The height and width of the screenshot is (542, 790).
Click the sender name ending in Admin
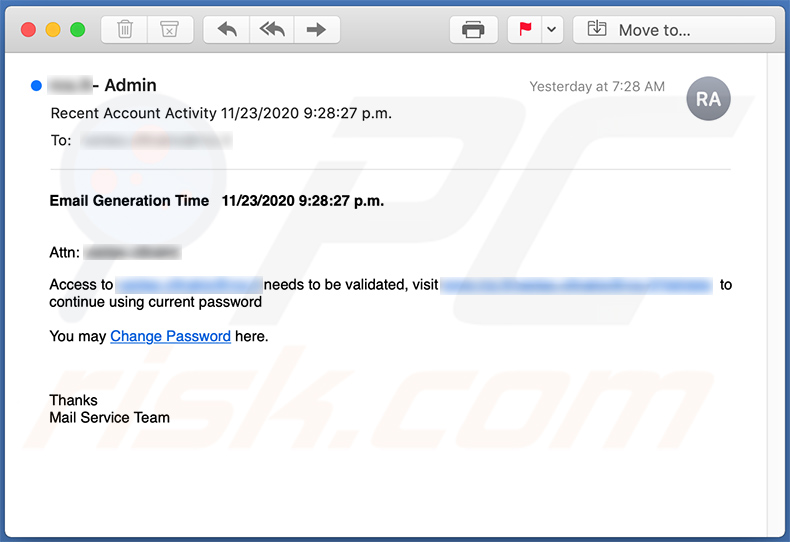point(104,86)
